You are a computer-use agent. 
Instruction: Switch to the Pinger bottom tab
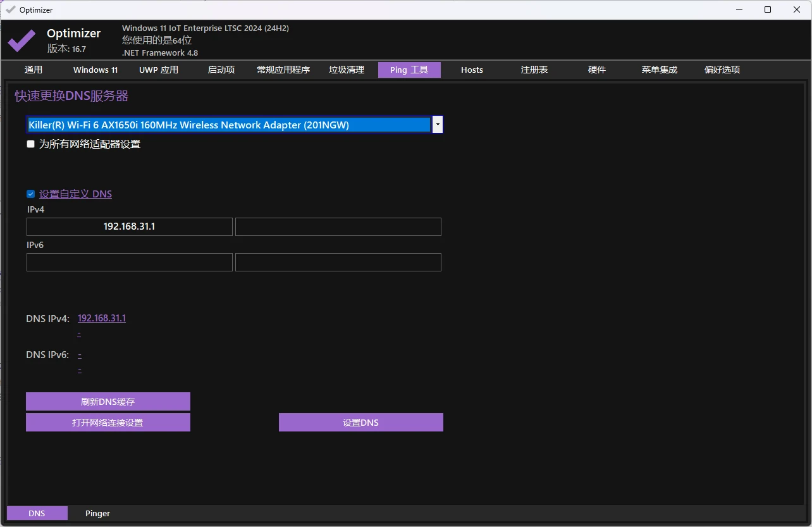coord(98,513)
